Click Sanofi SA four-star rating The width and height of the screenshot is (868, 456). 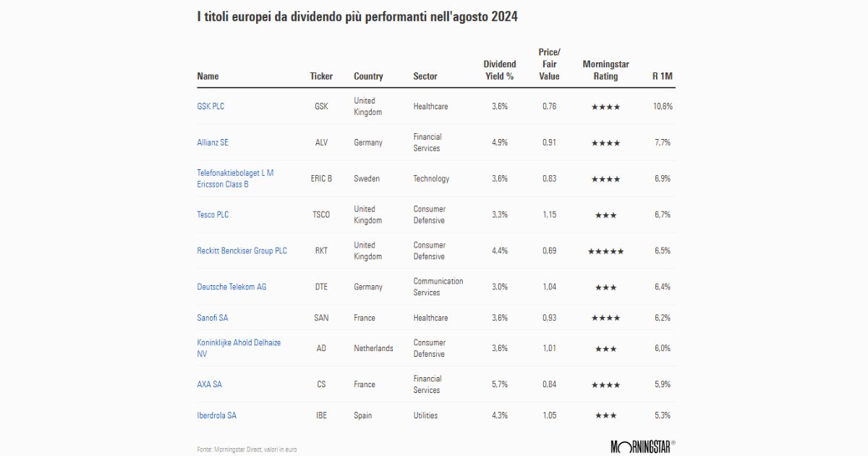click(x=605, y=318)
